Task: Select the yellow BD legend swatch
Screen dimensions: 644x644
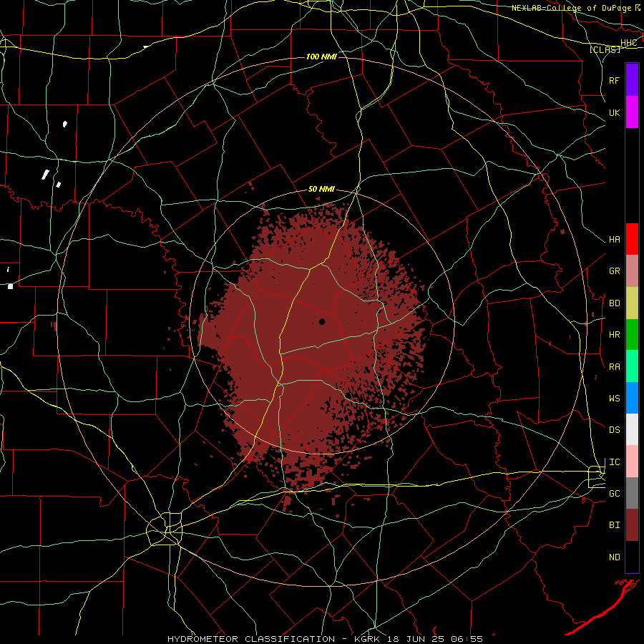Action: pos(632,303)
